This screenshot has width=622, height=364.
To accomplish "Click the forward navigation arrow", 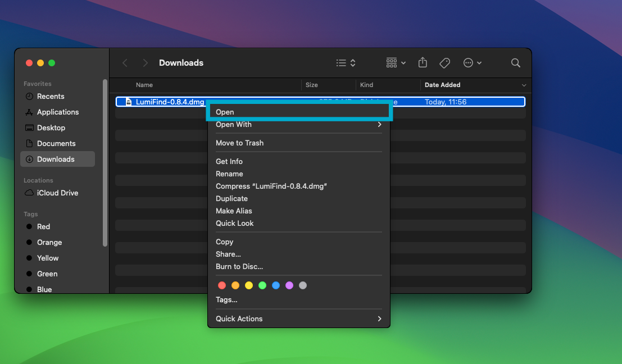I will click(x=145, y=63).
